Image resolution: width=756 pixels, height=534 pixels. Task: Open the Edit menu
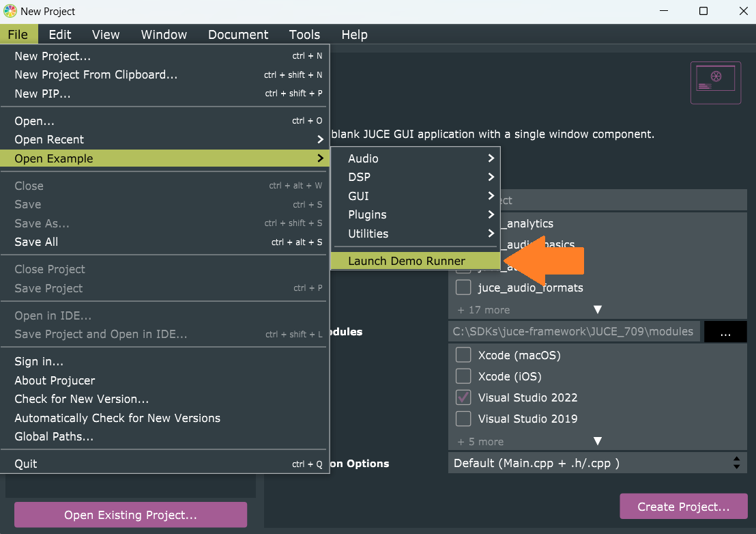(60, 35)
